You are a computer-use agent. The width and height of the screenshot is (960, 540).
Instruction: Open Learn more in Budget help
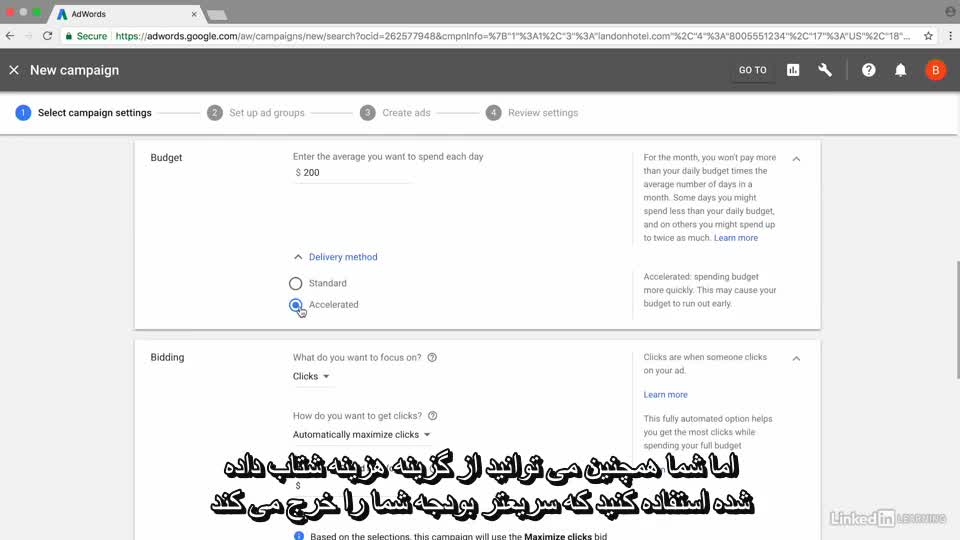735,238
